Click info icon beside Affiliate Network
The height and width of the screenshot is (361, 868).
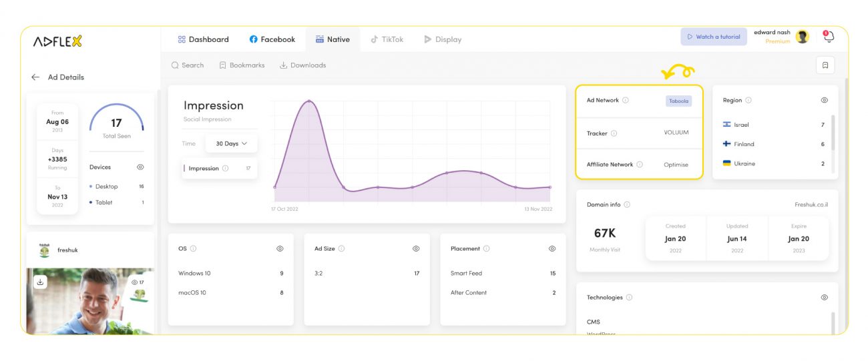pyautogui.click(x=640, y=164)
